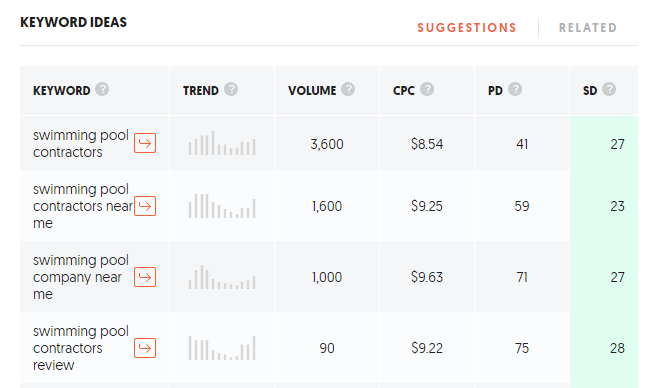
Task: Click the $9.25 CPC value cell
Action: click(427, 206)
